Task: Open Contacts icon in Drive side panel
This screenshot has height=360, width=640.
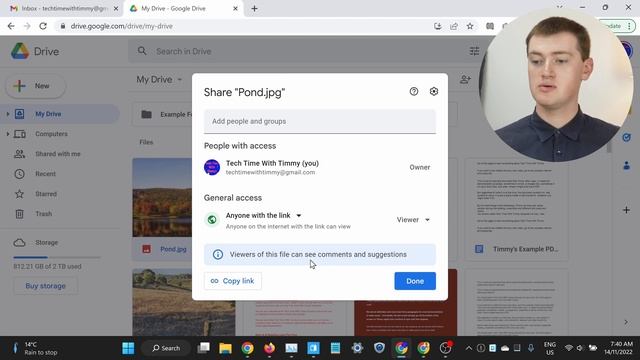Action: click(x=626, y=166)
